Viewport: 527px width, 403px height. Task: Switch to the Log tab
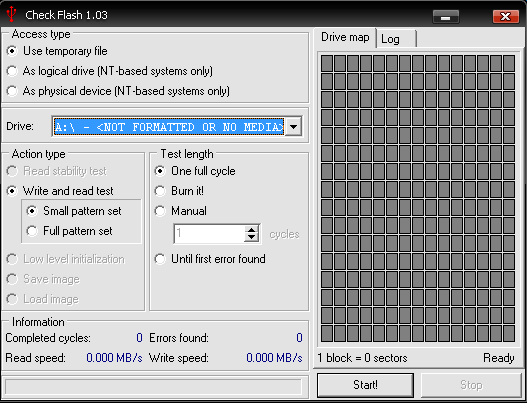397,39
